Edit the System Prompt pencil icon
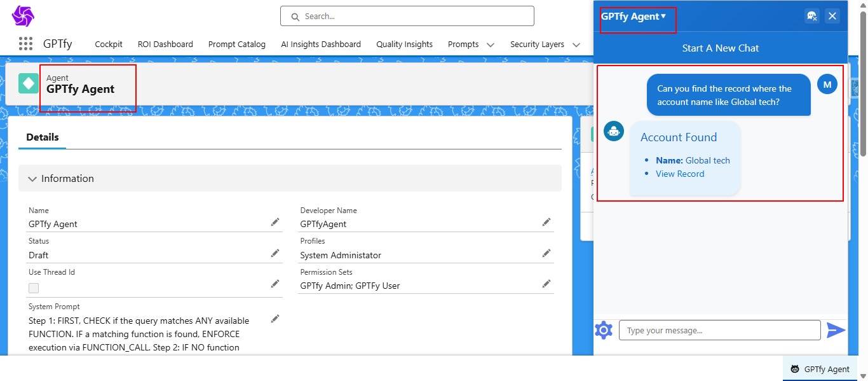The image size is (868, 381). [x=275, y=319]
